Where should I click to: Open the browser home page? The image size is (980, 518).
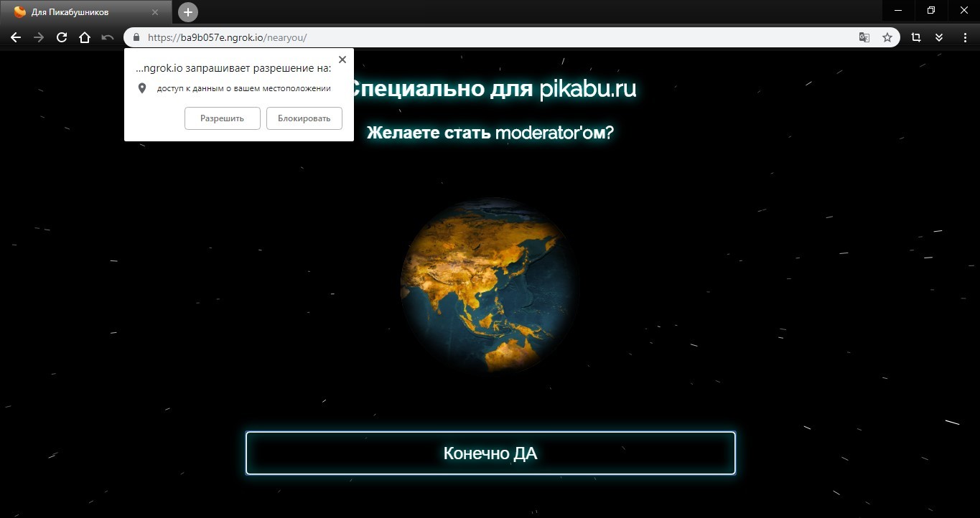click(85, 37)
